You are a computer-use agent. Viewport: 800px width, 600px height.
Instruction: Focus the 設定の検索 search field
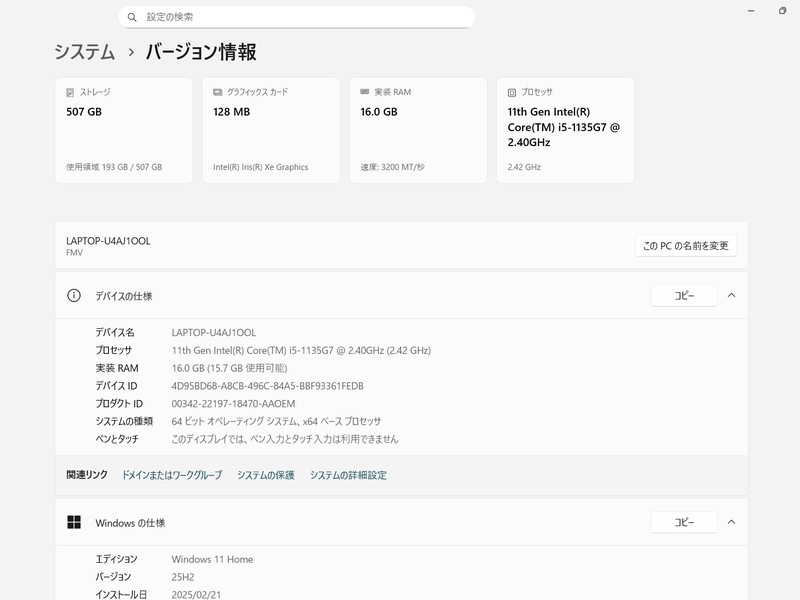(x=300, y=17)
